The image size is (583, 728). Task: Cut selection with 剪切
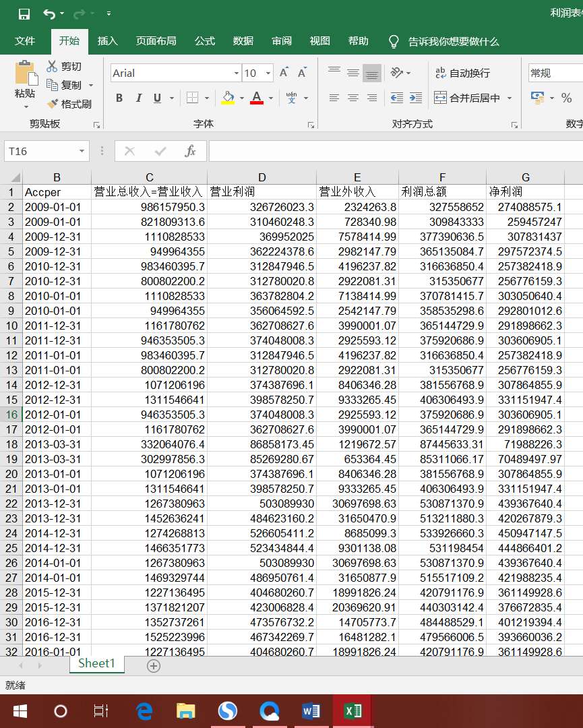click(64, 66)
